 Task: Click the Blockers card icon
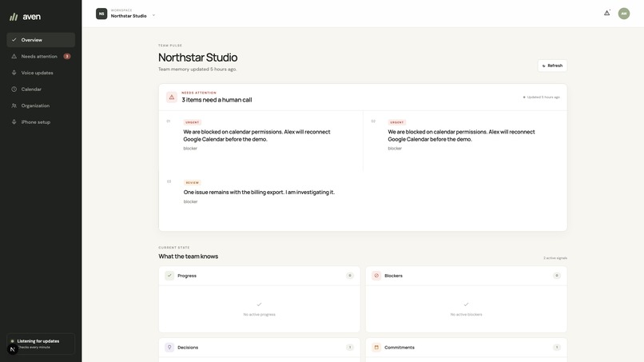pos(376,276)
